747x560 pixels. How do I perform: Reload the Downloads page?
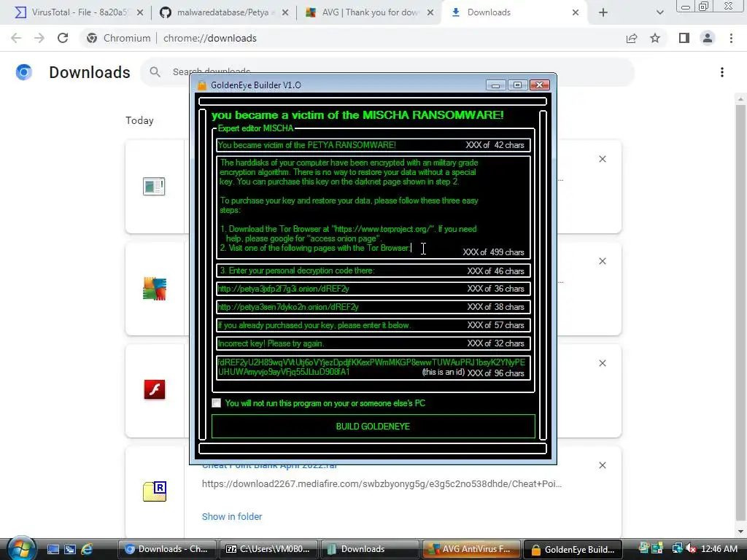(x=63, y=38)
